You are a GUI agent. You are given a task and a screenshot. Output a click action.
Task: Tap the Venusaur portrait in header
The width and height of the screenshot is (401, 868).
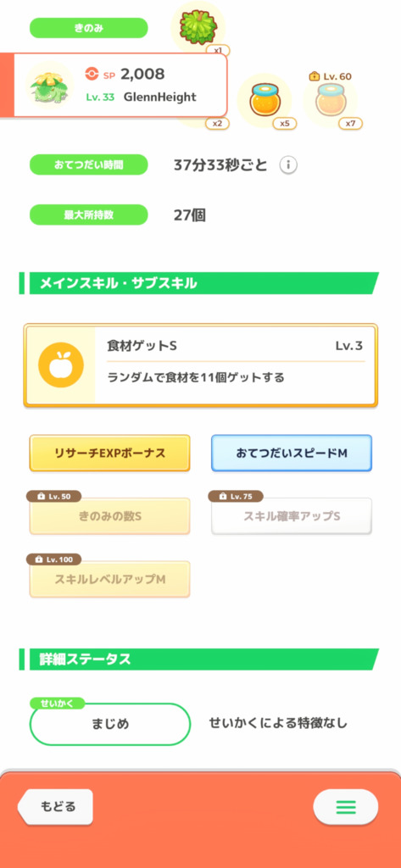(49, 86)
